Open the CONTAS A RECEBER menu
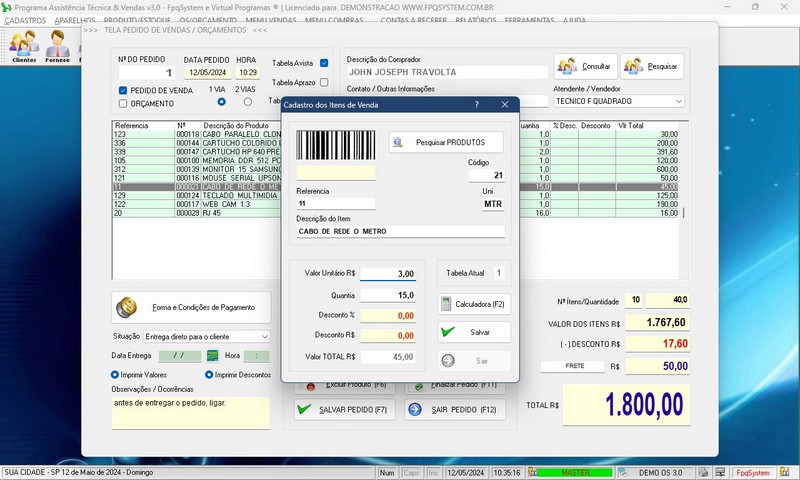 pyautogui.click(x=413, y=20)
